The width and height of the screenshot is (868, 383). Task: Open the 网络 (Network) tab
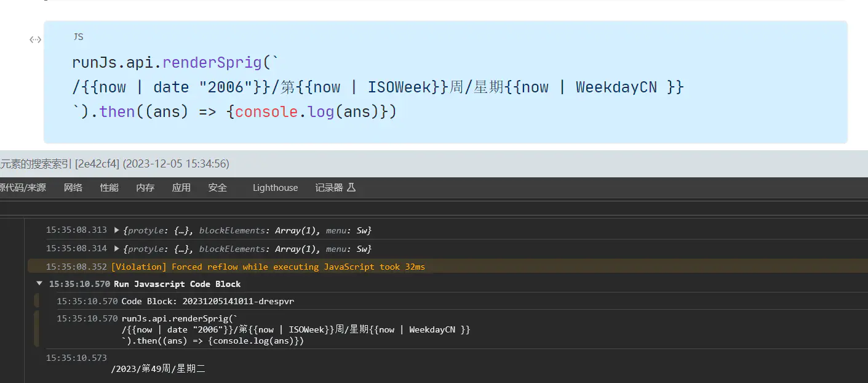tap(73, 188)
